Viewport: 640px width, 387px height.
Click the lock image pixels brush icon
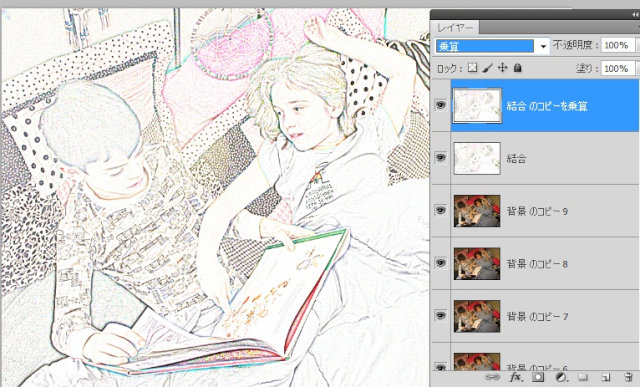click(x=487, y=68)
